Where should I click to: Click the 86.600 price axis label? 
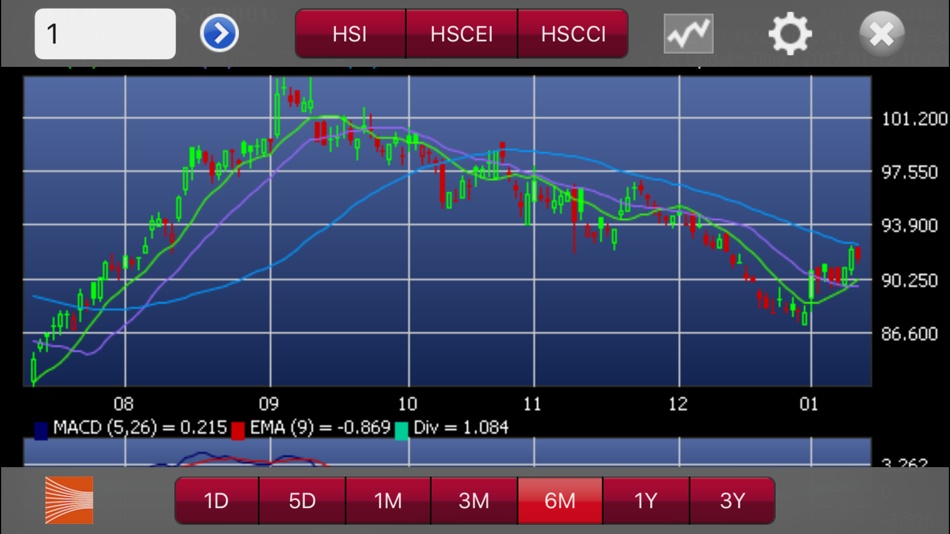909,334
